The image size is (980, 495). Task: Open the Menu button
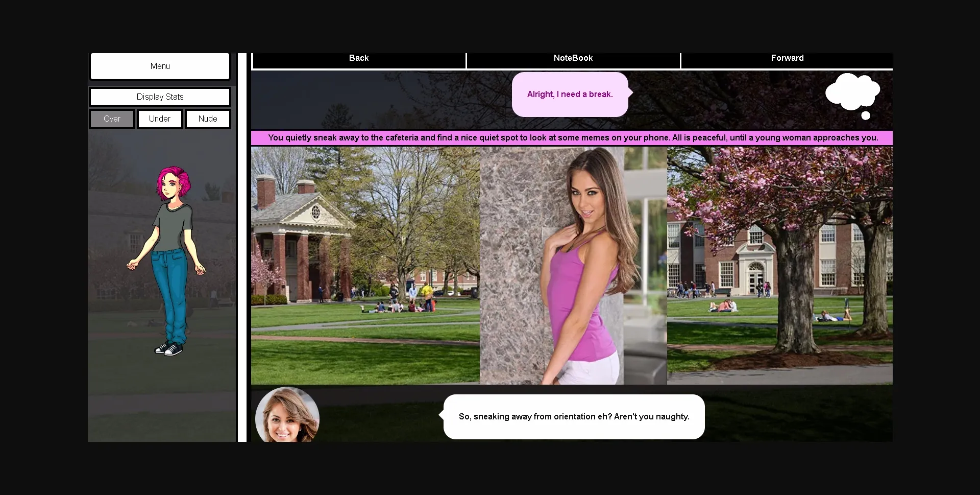pyautogui.click(x=160, y=66)
